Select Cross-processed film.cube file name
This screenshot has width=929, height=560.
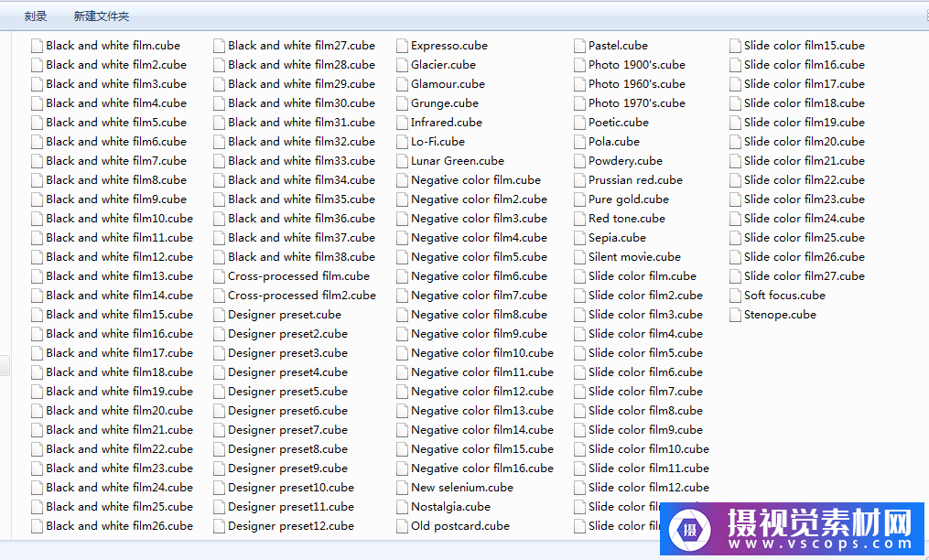pyautogui.click(x=298, y=276)
